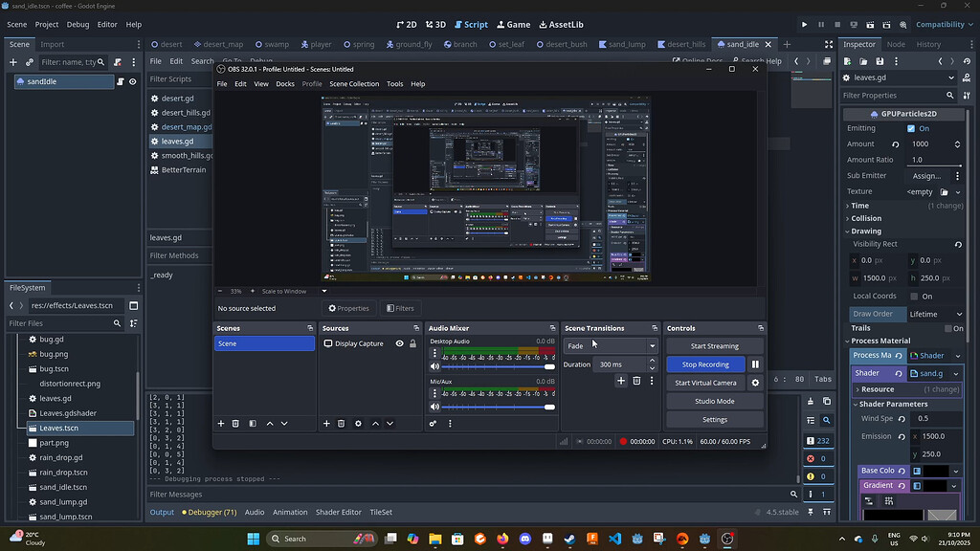This screenshot has height=551, width=980.
Task: Enable Trails On checkbox
Action: tap(948, 328)
